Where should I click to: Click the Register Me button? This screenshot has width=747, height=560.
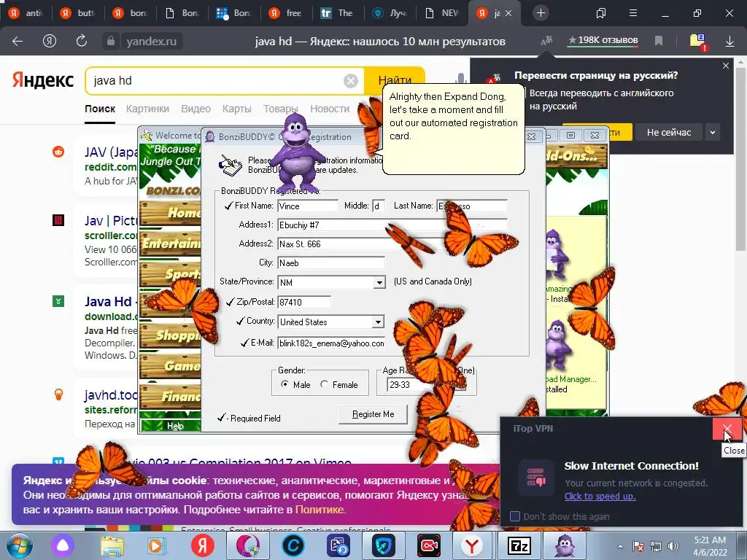click(x=373, y=414)
